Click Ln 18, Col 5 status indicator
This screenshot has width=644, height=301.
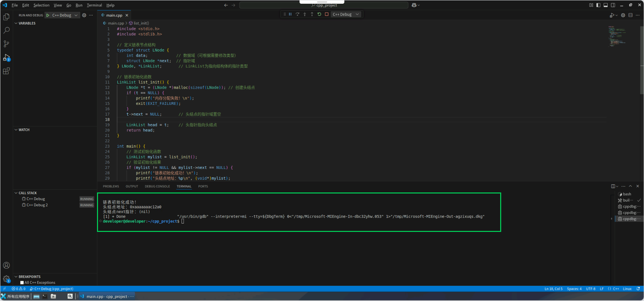point(553,289)
